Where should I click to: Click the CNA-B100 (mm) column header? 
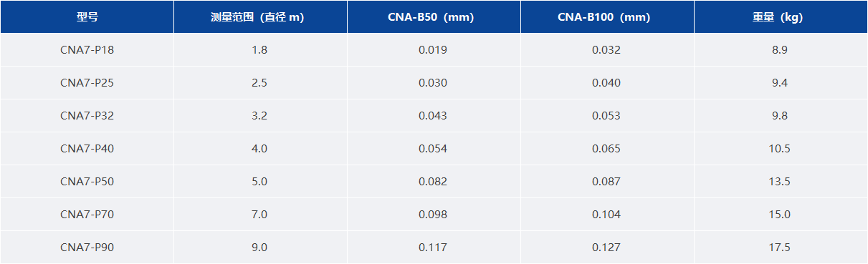[x=606, y=17]
